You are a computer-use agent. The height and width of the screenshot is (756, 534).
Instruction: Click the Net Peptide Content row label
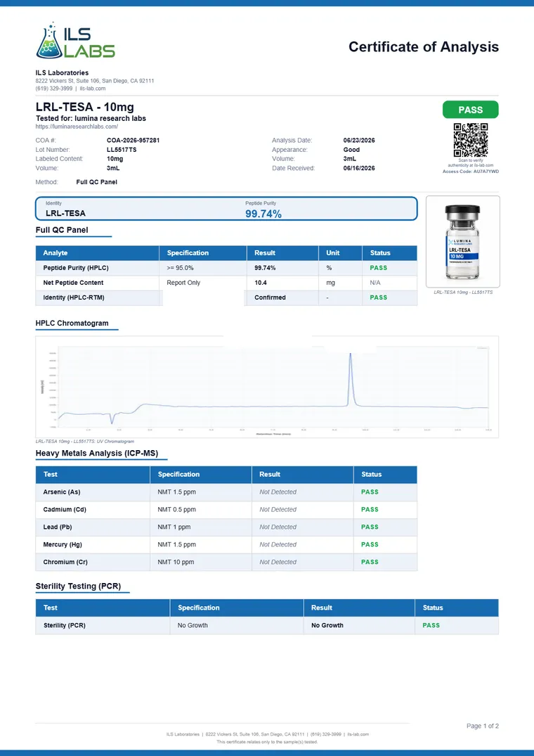73,283
